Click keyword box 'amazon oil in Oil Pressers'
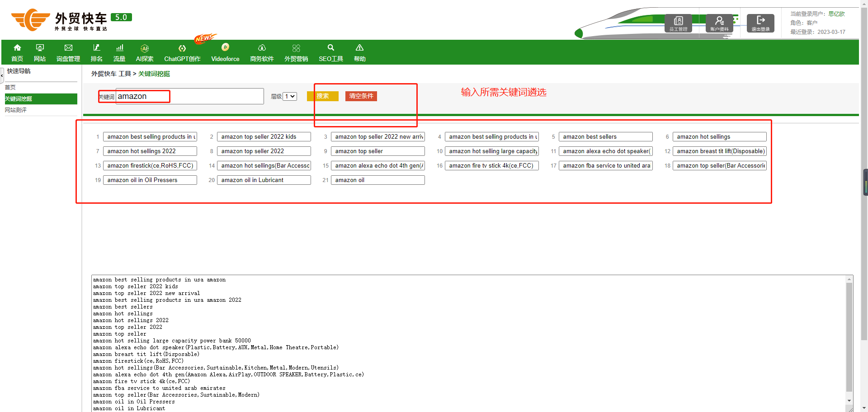868x412 pixels. (150, 180)
